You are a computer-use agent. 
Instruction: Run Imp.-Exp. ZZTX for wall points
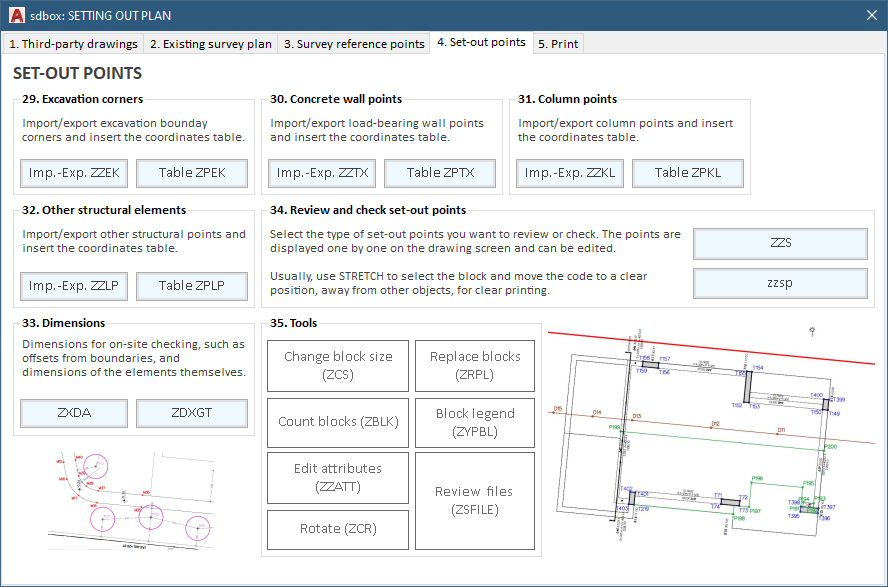point(322,173)
